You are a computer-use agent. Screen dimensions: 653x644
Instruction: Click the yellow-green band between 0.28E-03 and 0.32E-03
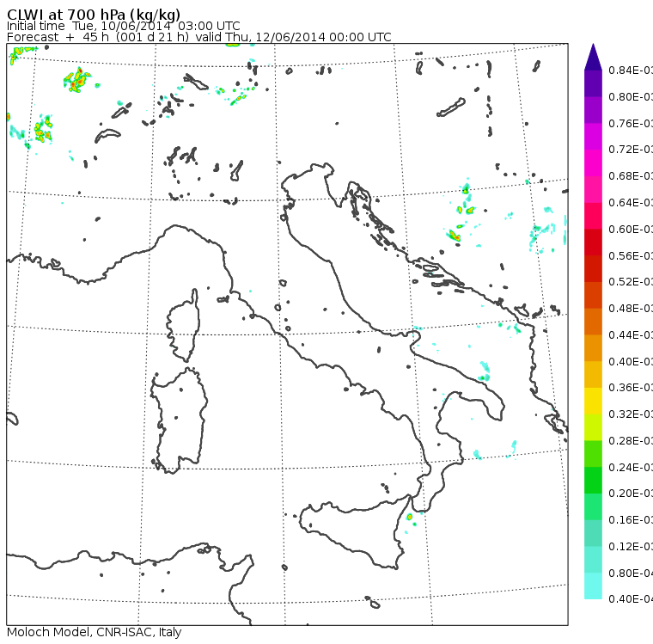pos(593,427)
